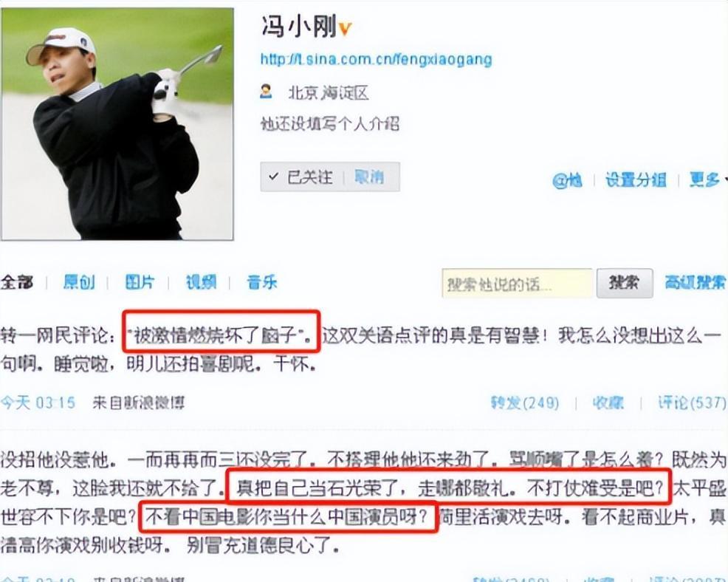This screenshot has height=582, width=728.
Task: Select the 全部 tab
Action: point(17,282)
